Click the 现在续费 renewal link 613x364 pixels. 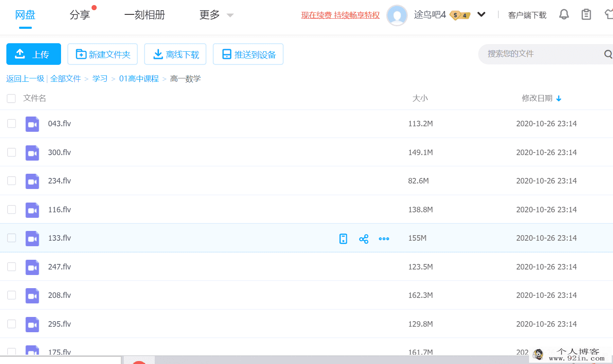(340, 15)
